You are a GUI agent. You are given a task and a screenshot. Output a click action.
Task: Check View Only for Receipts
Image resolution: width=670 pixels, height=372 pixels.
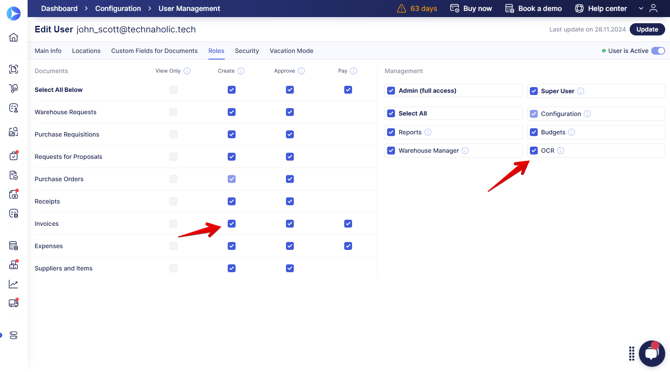click(x=173, y=201)
